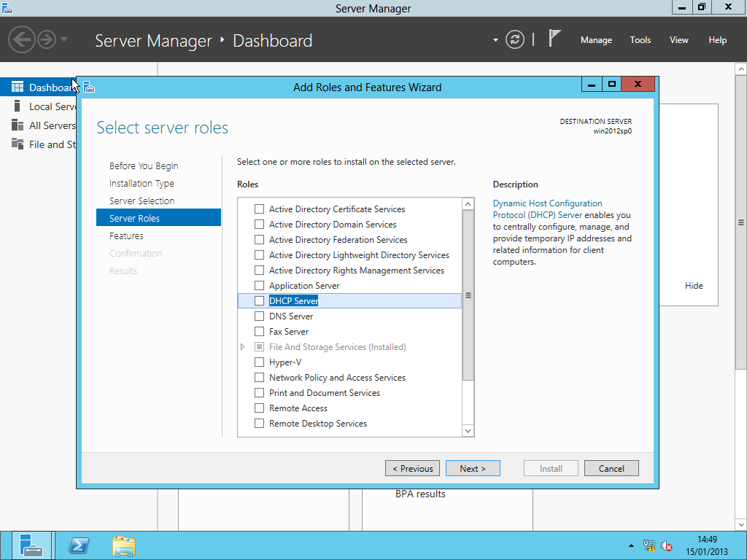
Task: Open the notifications flag icon
Action: pyautogui.click(x=554, y=39)
